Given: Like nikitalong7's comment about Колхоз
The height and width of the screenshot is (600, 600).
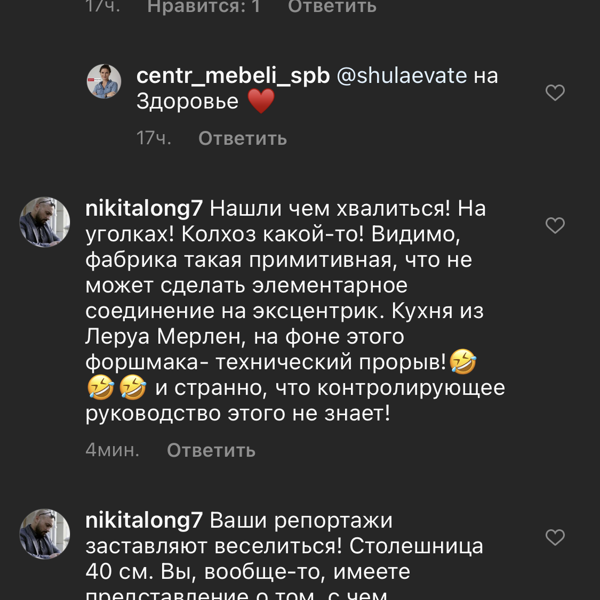Looking at the screenshot, I should tap(555, 226).
